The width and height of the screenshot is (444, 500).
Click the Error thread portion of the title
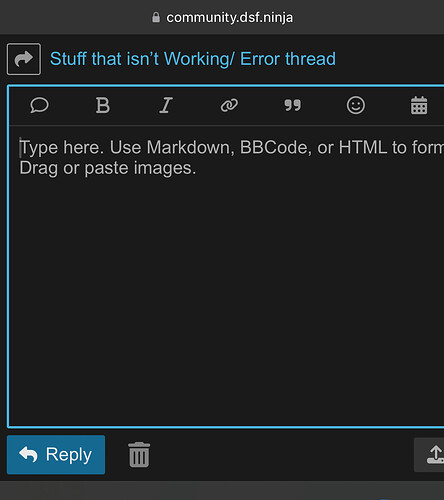pyautogui.click(x=288, y=59)
